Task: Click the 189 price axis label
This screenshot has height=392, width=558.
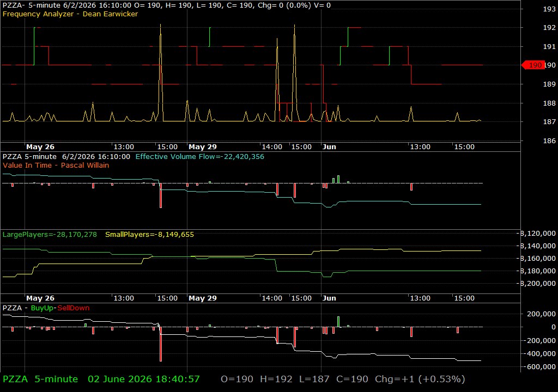Action: tap(549, 84)
